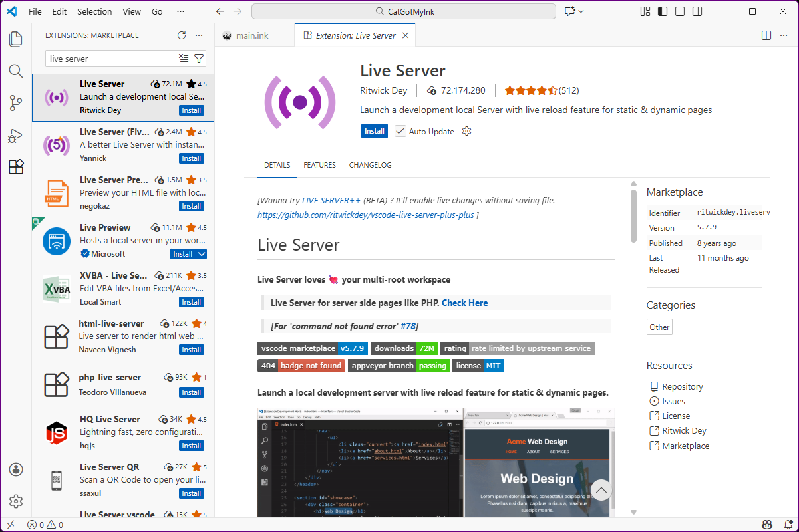The height and width of the screenshot is (532, 799).
Task: Open the Accounts icon in activity bar
Action: pos(16,469)
